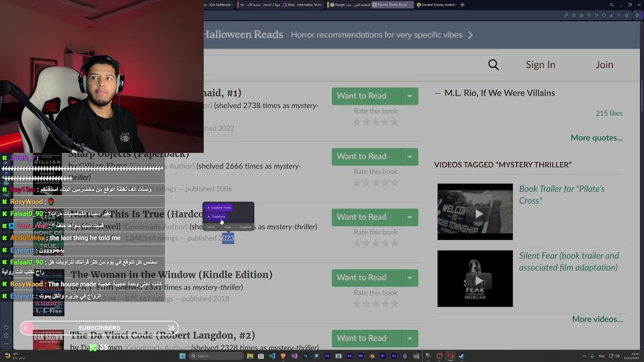Rate The Woman in the Window one star
The height and width of the screenshot is (362, 644).
pyautogui.click(x=357, y=304)
